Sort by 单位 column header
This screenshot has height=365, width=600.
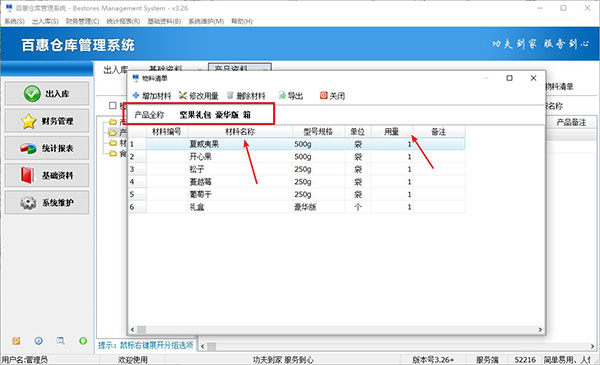click(x=357, y=132)
